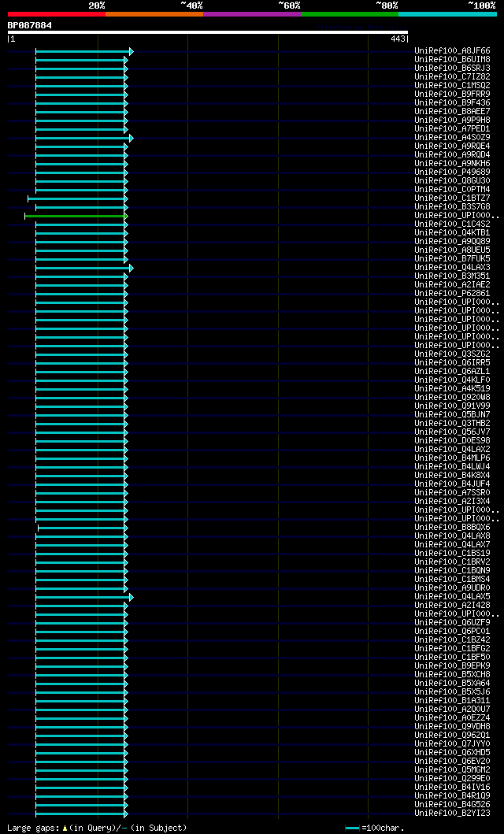Image resolution: width=504 pixels, height=834 pixels.
Task: Click the green alignment bar hit
Action: click(75, 216)
